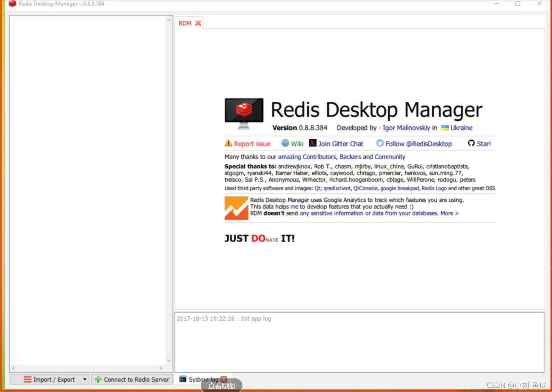This screenshot has width=552, height=392.
Task: Click the warning icon beside Report issue
Action: pyautogui.click(x=228, y=143)
